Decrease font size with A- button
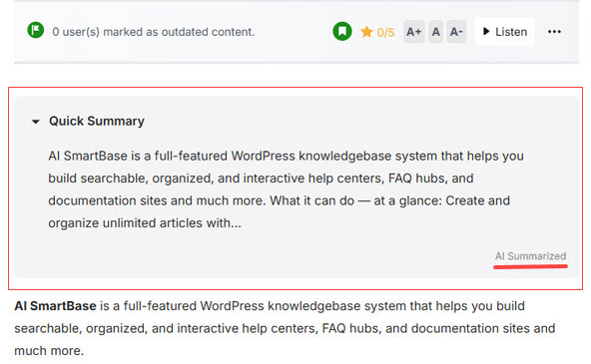 [456, 32]
